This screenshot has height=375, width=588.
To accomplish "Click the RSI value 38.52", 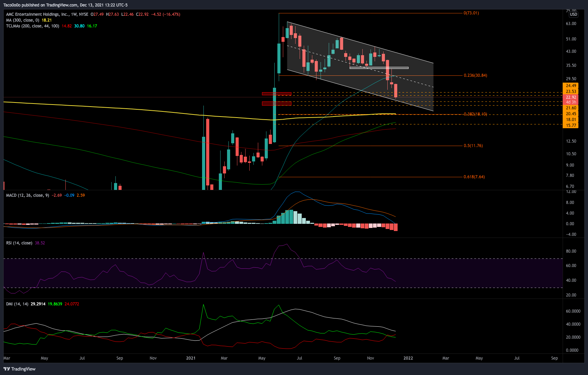I will tap(40, 243).
